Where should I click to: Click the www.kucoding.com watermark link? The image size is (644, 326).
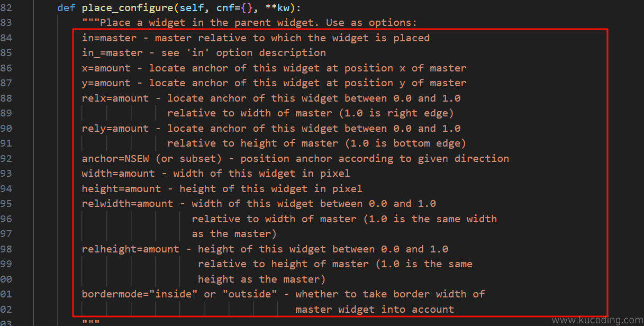tap(597, 320)
